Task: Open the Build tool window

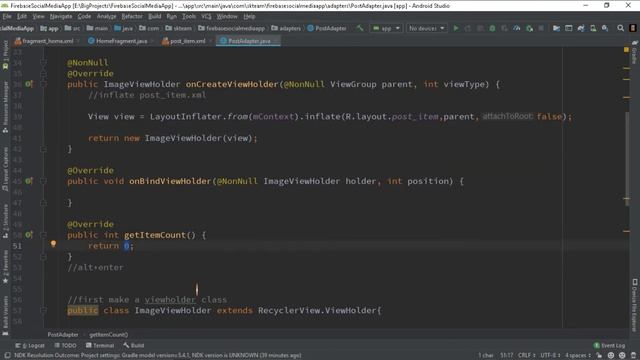Action: (133, 345)
